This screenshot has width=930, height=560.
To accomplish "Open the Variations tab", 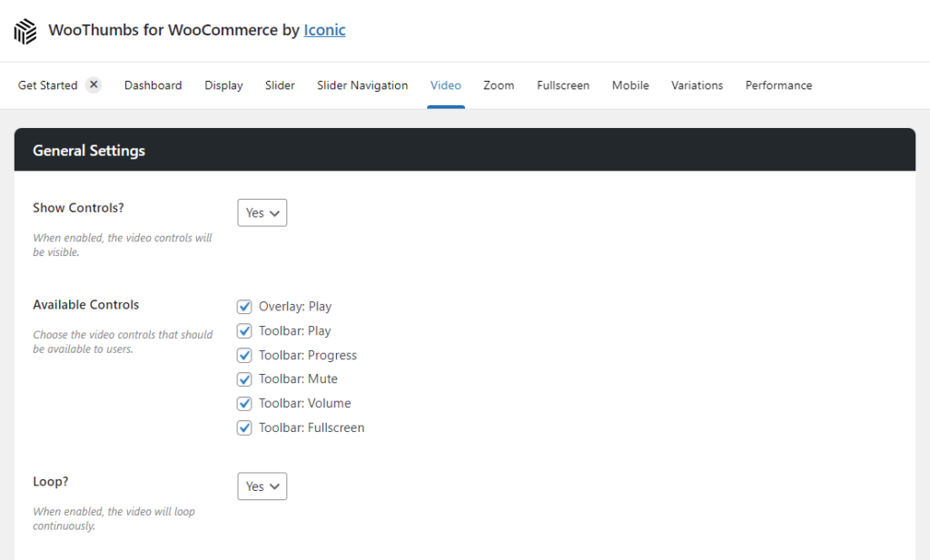I will (697, 85).
